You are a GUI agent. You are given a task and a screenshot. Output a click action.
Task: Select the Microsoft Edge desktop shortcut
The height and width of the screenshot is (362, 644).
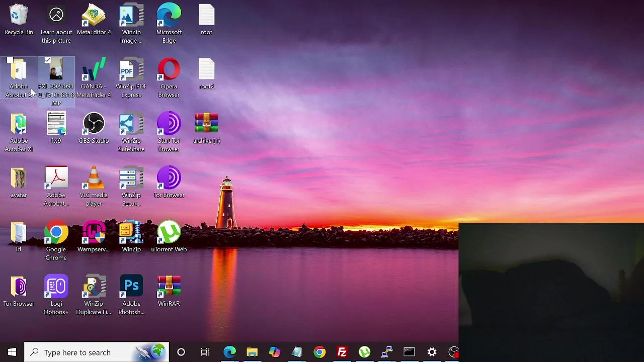[x=169, y=24]
